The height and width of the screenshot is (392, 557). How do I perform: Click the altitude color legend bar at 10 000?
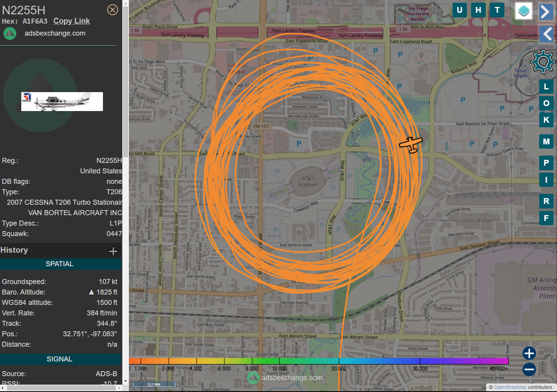(279, 361)
